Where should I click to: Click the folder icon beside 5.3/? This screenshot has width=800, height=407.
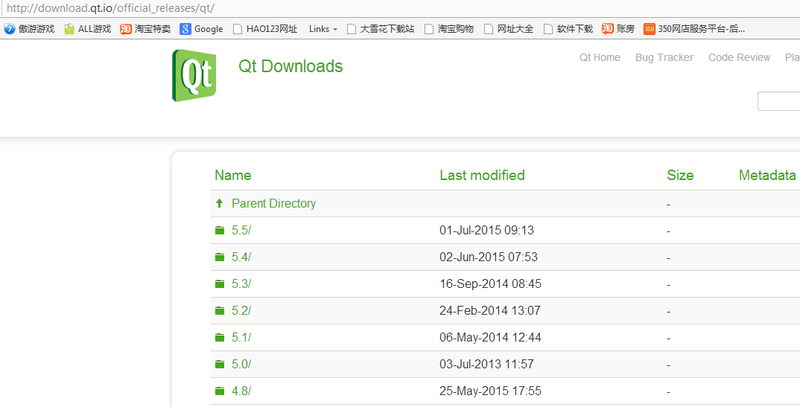[220, 284]
